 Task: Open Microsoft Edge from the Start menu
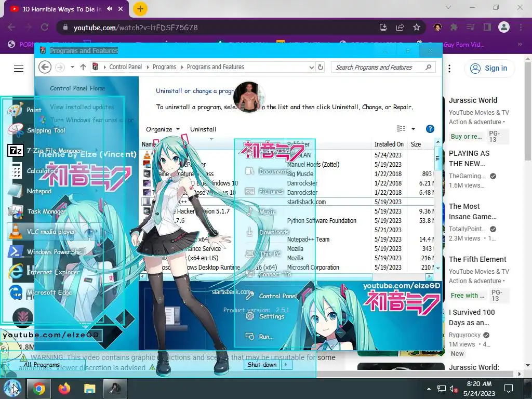click(40, 292)
